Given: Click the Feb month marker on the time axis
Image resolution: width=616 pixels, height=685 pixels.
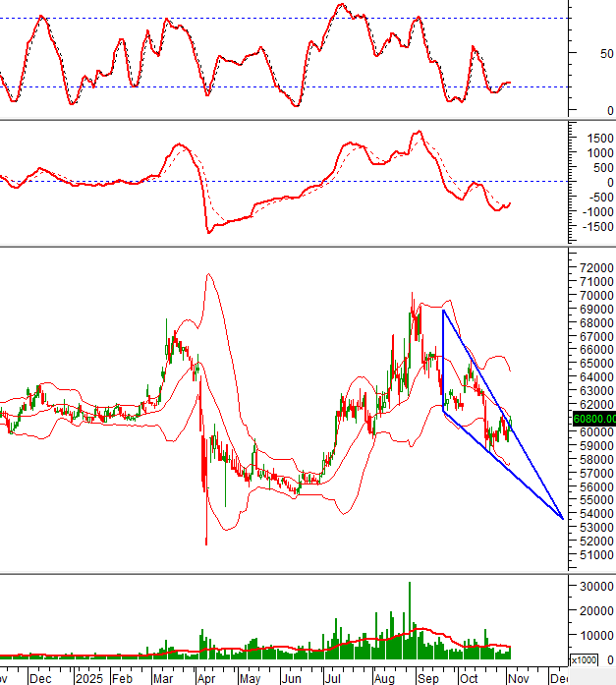Looking at the screenshot, I should click(x=121, y=678).
